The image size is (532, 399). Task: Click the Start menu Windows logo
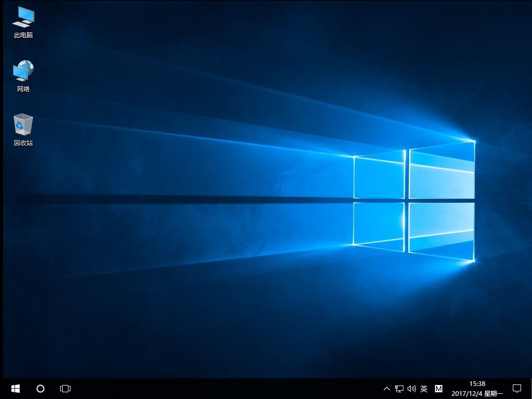click(15, 388)
